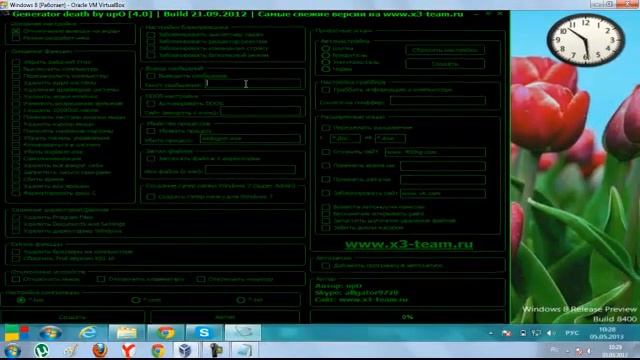This screenshot has height=360, width=640.
Task: Click the 'Создать' button
Action: (72, 317)
